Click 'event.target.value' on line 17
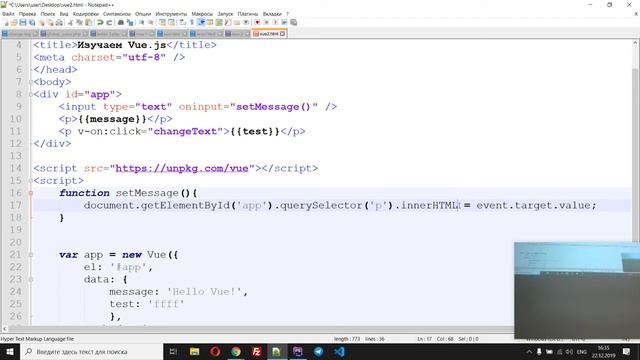The image size is (640, 360). [x=533, y=205]
